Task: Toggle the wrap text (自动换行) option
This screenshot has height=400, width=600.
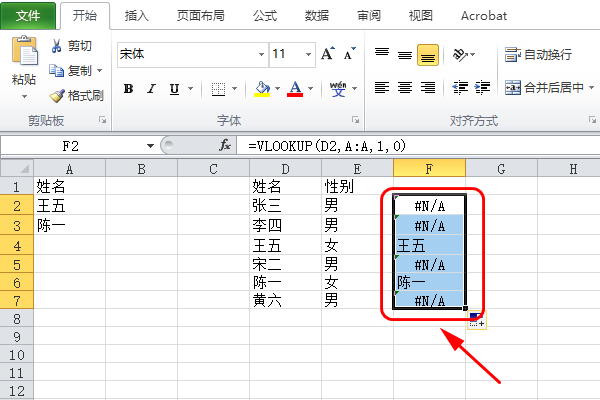Action: point(538,54)
